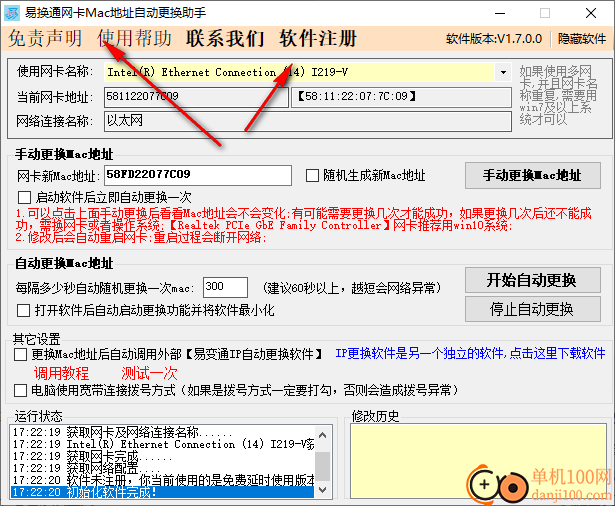Expand the network adapter name dropdown
Viewport: 615px width, 506px height.
click(x=503, y=72)
